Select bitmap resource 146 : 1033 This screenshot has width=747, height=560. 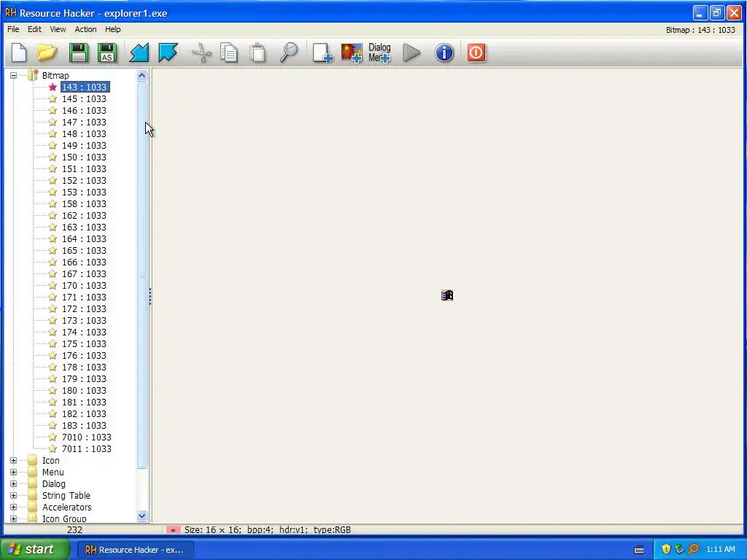click(x=84, y=111)
